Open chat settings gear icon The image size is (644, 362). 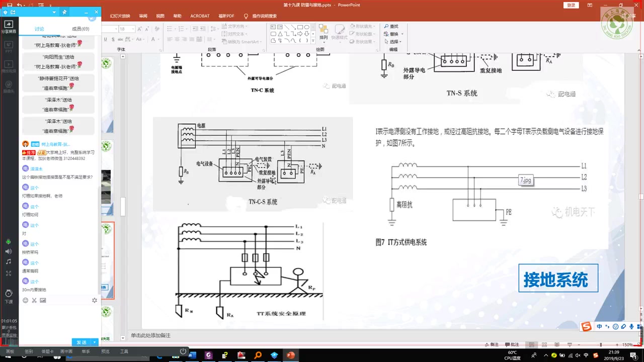(94, 300)
